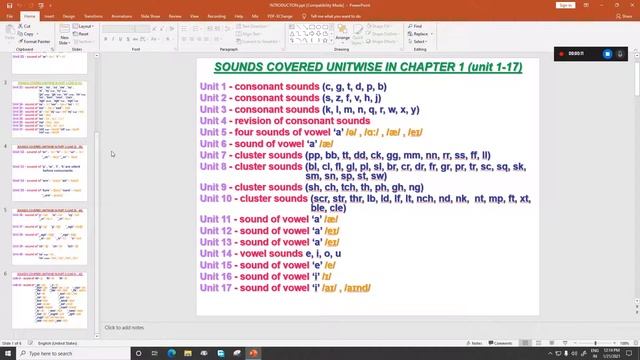
Task: Click the zoom slider in status bar
Action: point(595,343)
